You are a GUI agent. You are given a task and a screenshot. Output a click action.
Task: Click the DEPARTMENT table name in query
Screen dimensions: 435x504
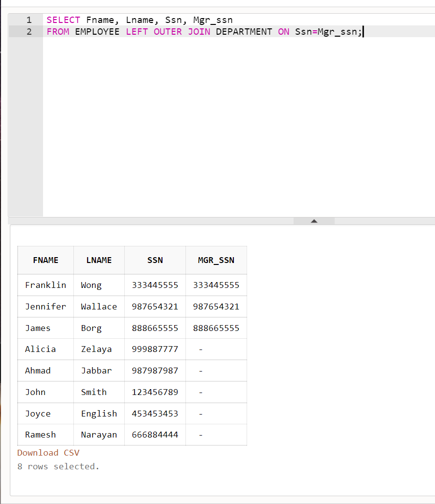click(x=244, y=32)
